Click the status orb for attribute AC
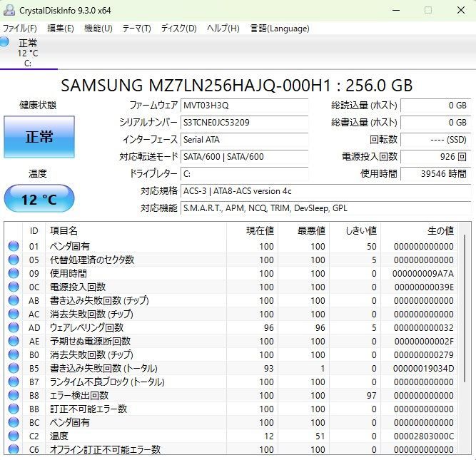This screenshot has width=476, height=460. coord(14,314)
